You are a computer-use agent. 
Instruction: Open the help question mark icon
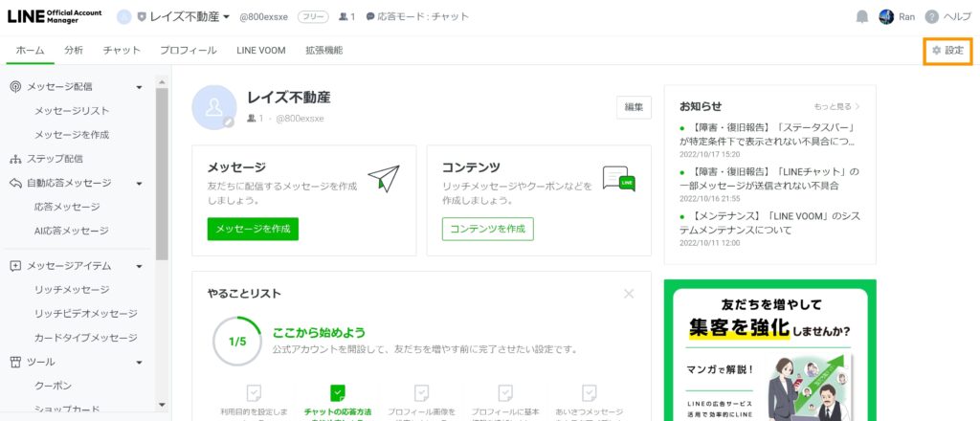932,17
